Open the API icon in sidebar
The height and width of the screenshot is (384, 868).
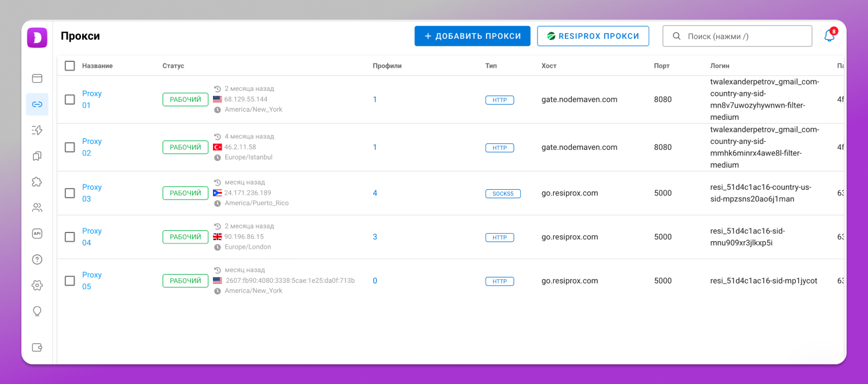tap(37, 234)
